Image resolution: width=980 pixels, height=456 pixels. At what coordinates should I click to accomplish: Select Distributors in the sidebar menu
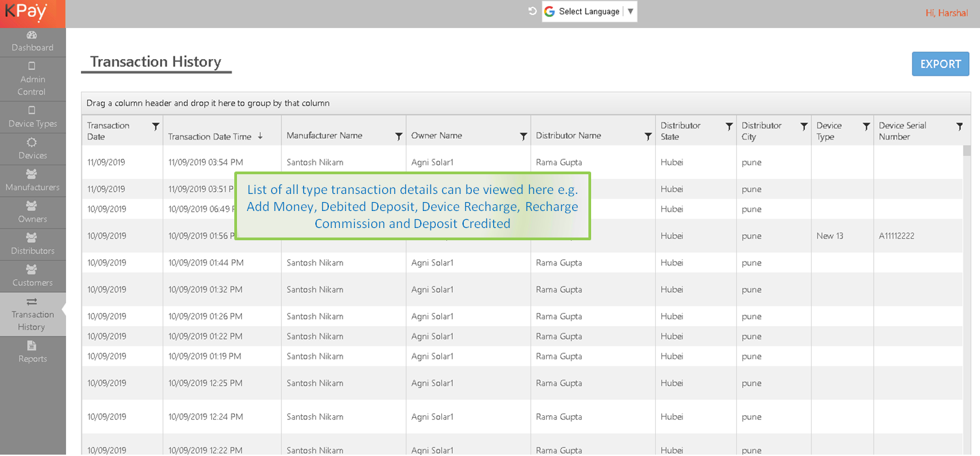click(32, 244)
